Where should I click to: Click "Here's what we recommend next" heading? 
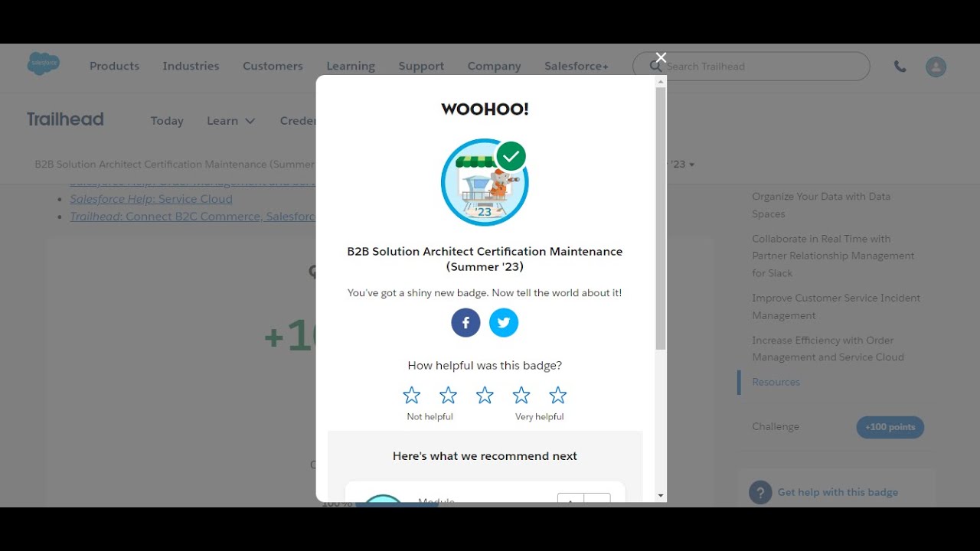pyautogui.click(x=485, y=456)
